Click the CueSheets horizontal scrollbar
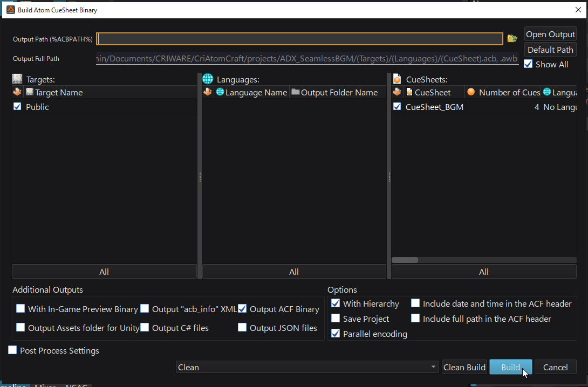Screen dimensions: 588x387 [x=405, y=260]
